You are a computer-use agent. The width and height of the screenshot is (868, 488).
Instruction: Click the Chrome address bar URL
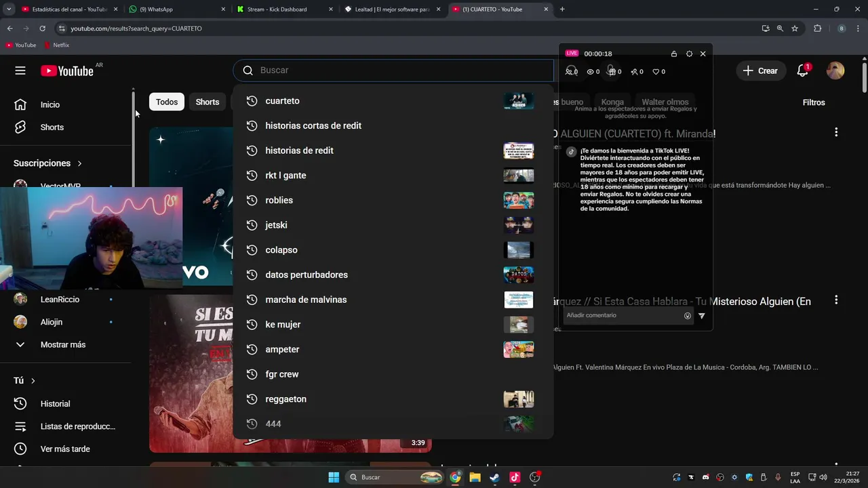[136, 28]
